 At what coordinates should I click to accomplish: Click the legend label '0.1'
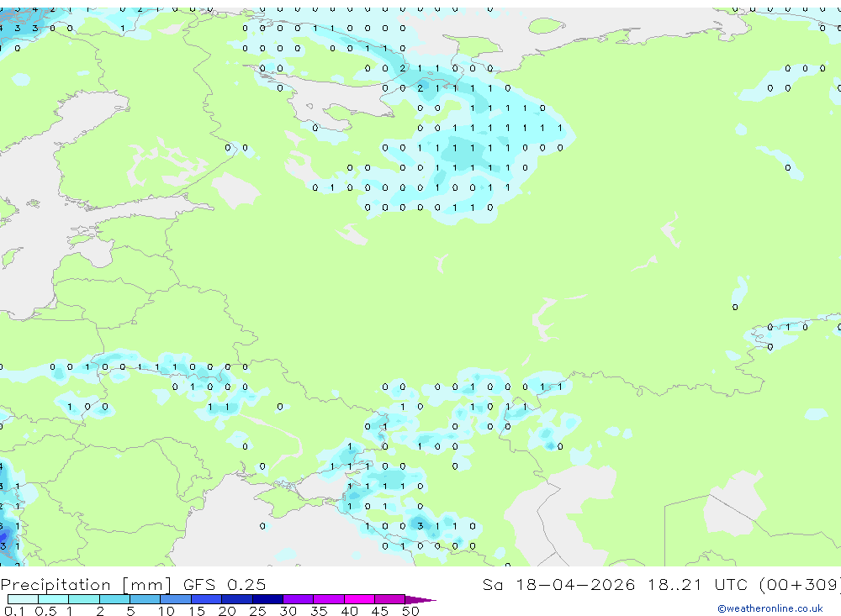pyautogui.click(x=14, y=611)
